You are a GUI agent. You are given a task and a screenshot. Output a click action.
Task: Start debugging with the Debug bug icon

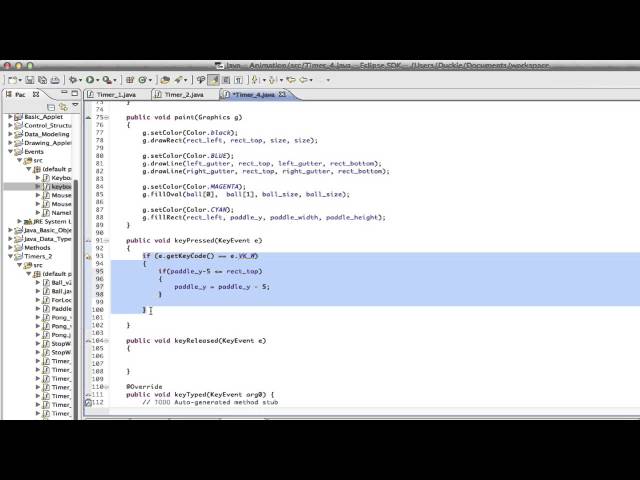click(73, 80)
